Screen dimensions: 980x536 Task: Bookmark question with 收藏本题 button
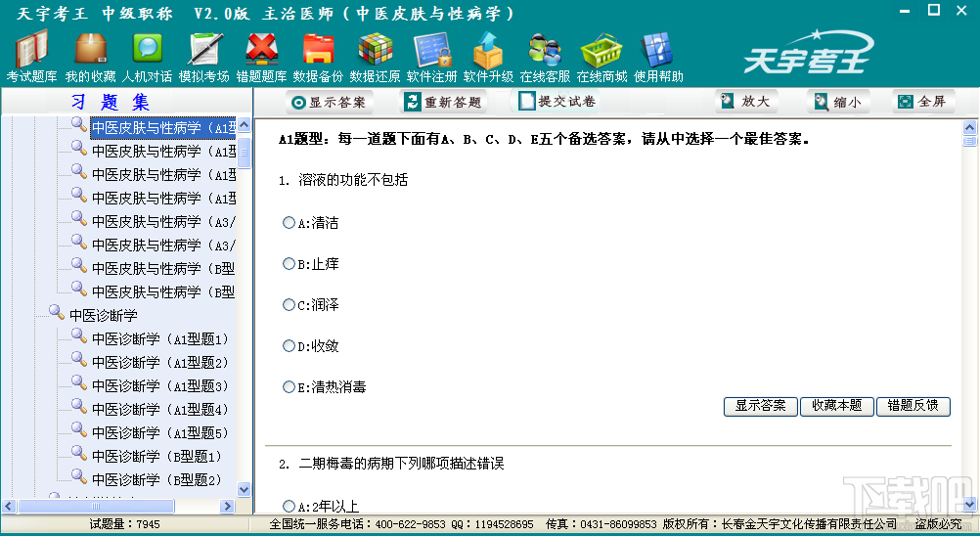(837, 406)
